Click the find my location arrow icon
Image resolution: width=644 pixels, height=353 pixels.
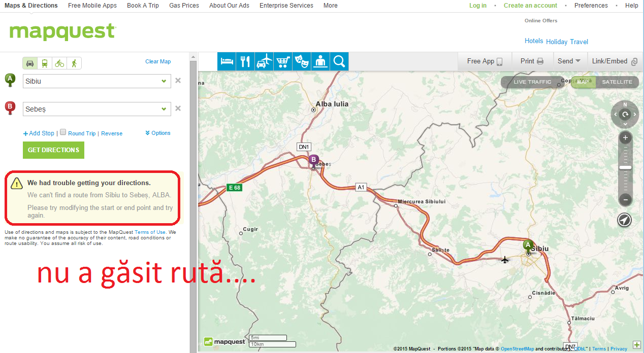click(x=625, y=220)
